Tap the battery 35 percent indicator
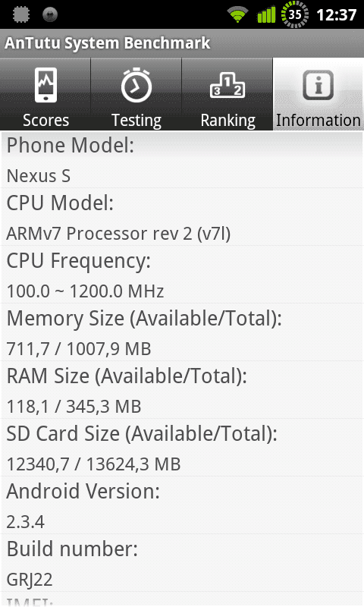364x607 pixels. pos(295,14)
